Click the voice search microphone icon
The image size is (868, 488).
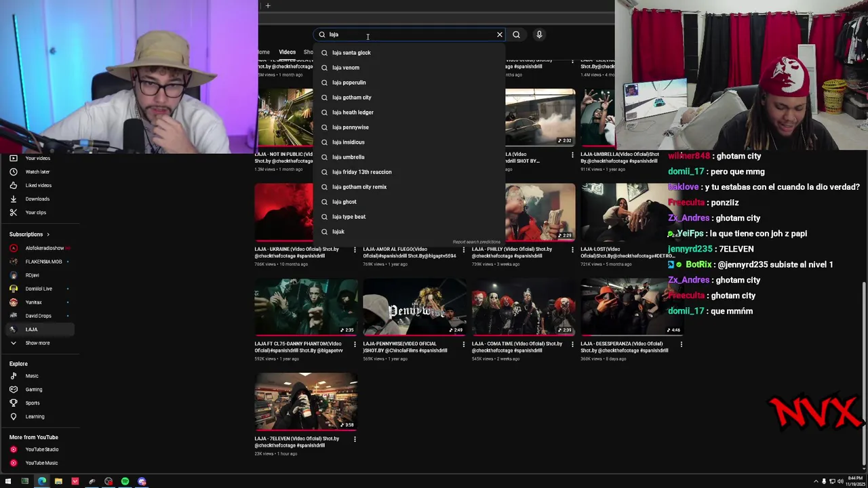pos(539,35)
